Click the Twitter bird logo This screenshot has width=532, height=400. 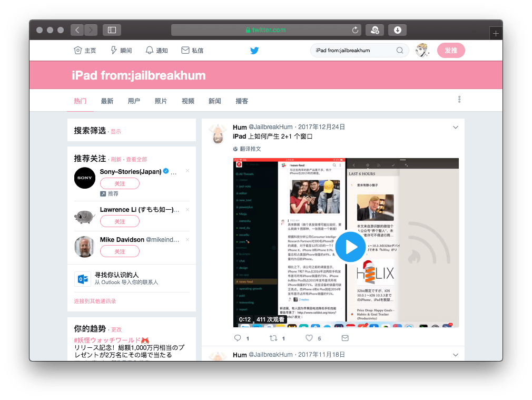pyautogui.click(x=254, y=51)
